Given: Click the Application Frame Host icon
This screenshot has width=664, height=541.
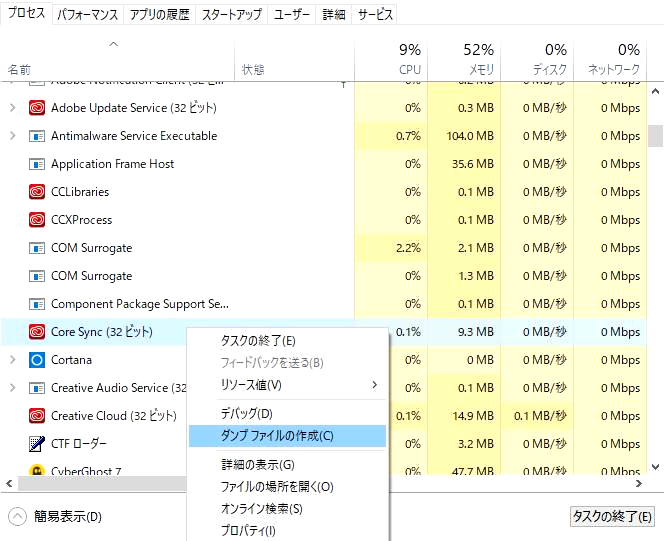Looking at the screenshot, I should [x=37, y=164].
